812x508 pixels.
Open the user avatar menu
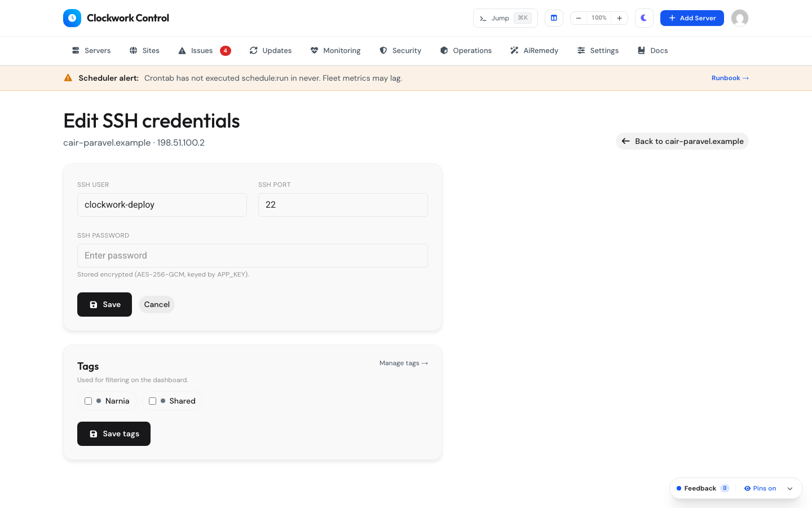click(x=740, y=18)
